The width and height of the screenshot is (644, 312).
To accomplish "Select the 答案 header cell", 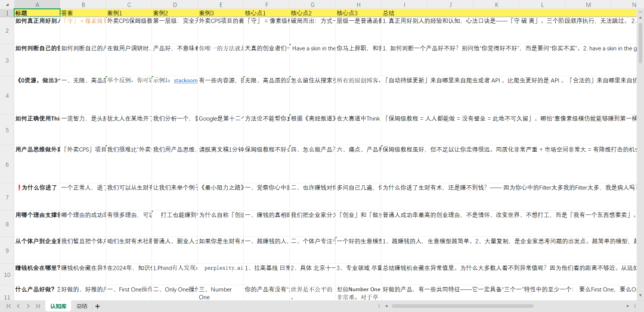I will tap(83, 13).
